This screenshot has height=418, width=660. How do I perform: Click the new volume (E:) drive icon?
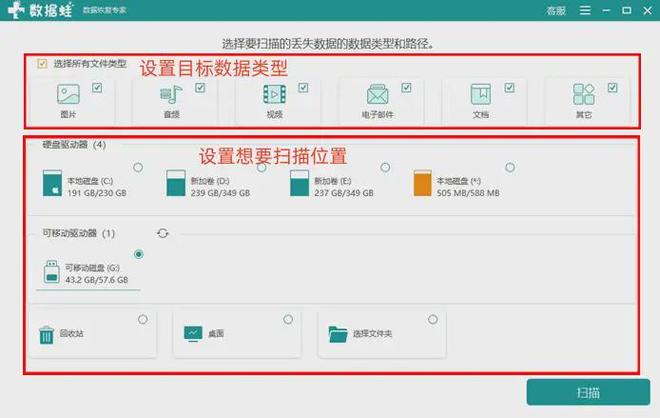[299, 183]
